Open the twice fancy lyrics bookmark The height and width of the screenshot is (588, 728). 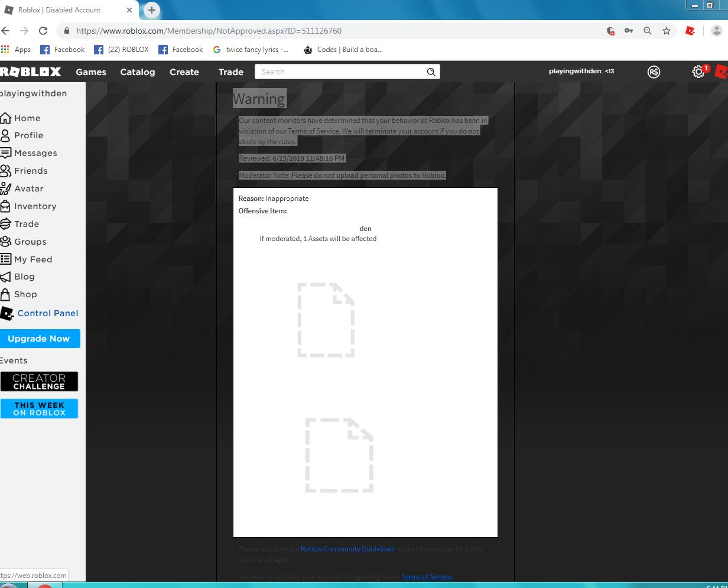251,50
